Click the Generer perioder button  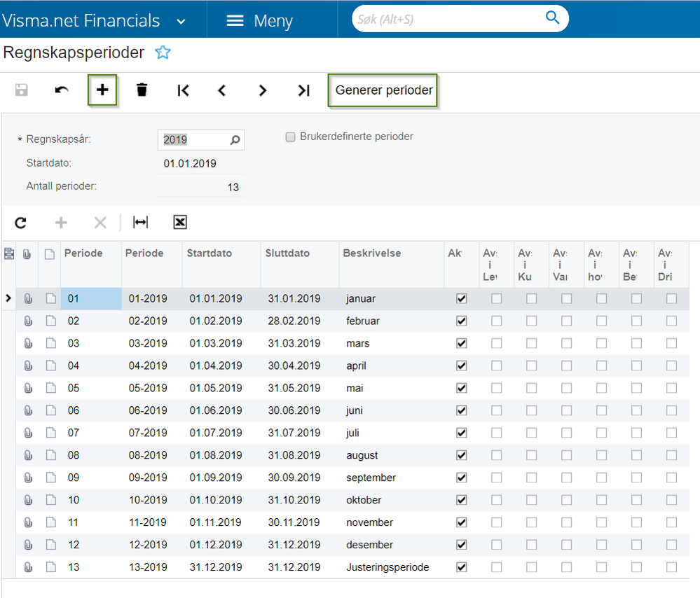click(x=383, y=90)
